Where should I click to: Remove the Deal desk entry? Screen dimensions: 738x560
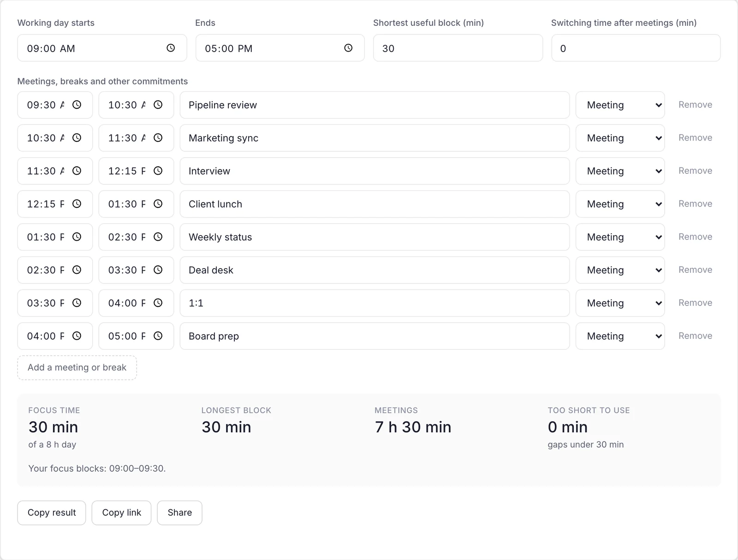[695, 270]
